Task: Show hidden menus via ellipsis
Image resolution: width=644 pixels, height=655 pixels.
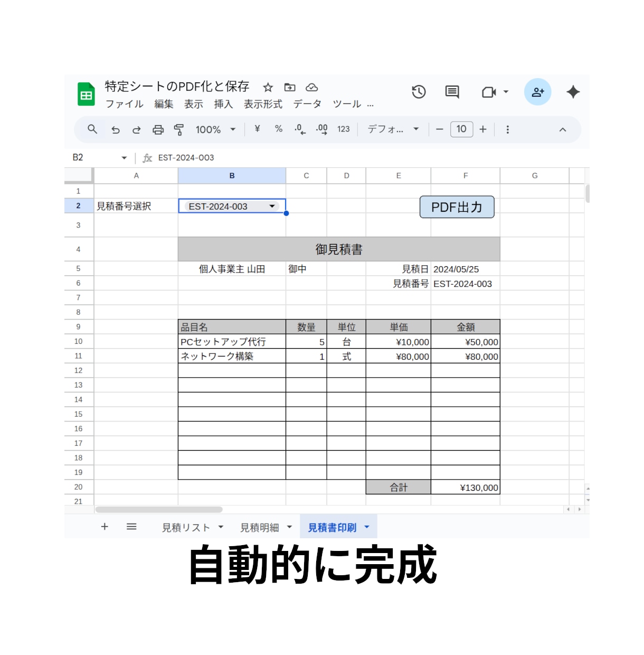Action: point(371,105)
